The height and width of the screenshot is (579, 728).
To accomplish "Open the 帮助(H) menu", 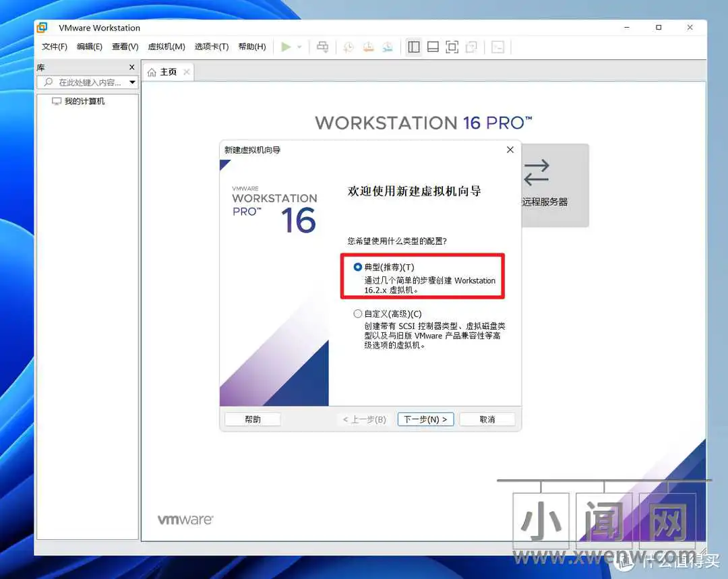I will coord(252,47).
